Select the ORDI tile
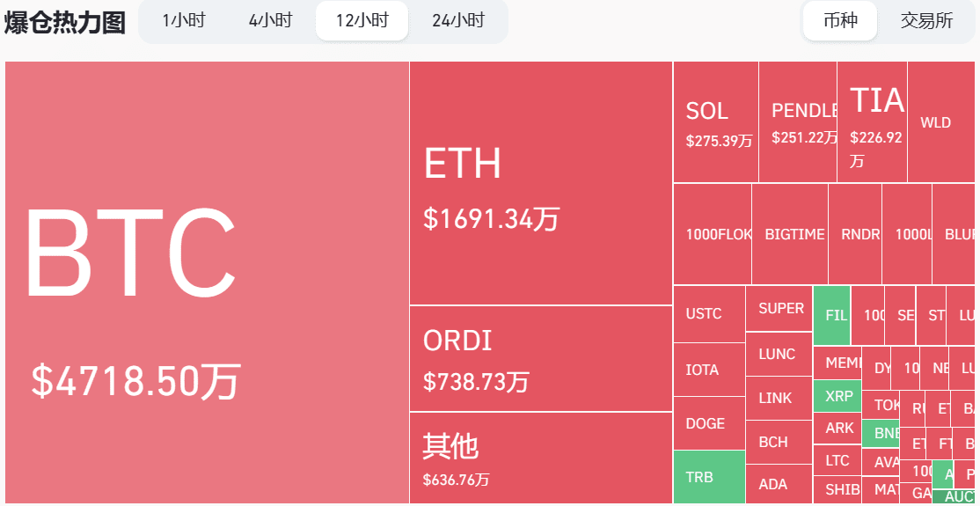 pos(541,358)
